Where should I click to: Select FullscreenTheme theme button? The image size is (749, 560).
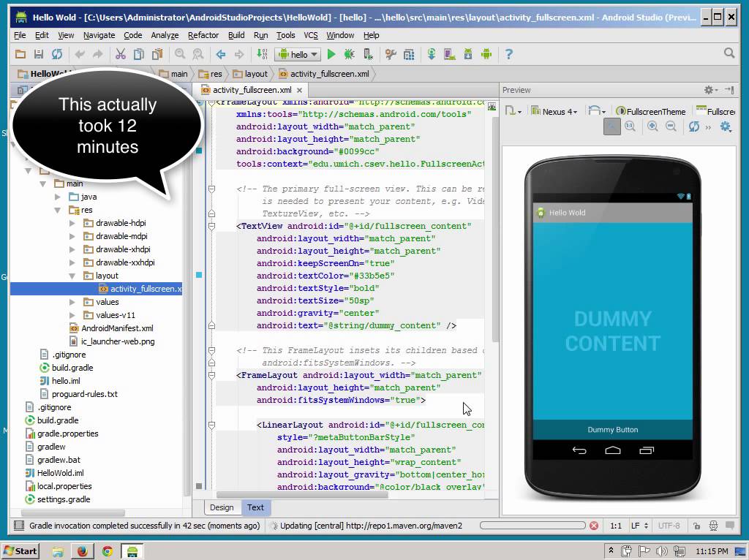(x=650, y=111)
